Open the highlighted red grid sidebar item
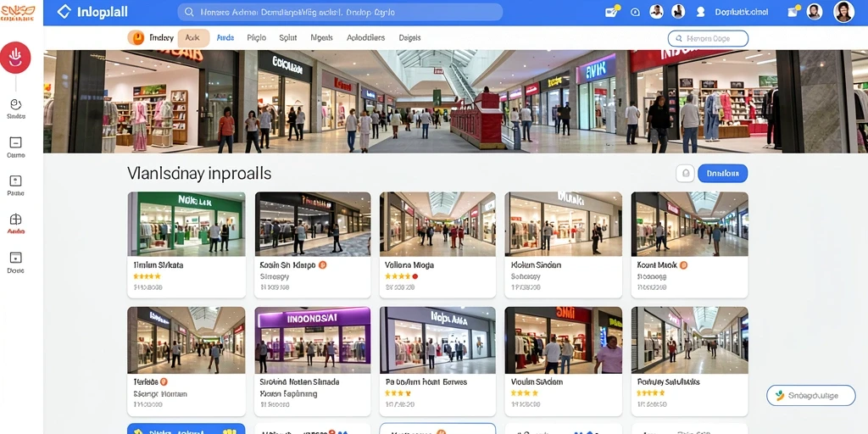This screenshot has width=868, height=434. 15,220
